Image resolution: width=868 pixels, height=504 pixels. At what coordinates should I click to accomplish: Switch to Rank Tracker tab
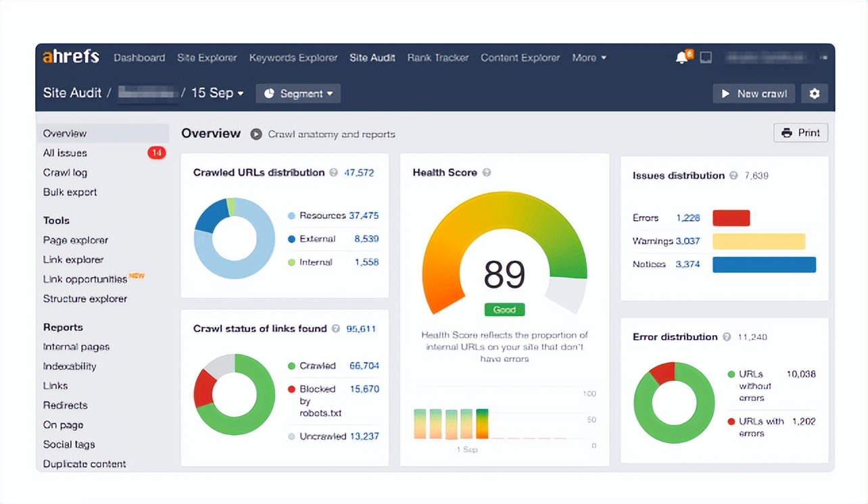point(437,58)
